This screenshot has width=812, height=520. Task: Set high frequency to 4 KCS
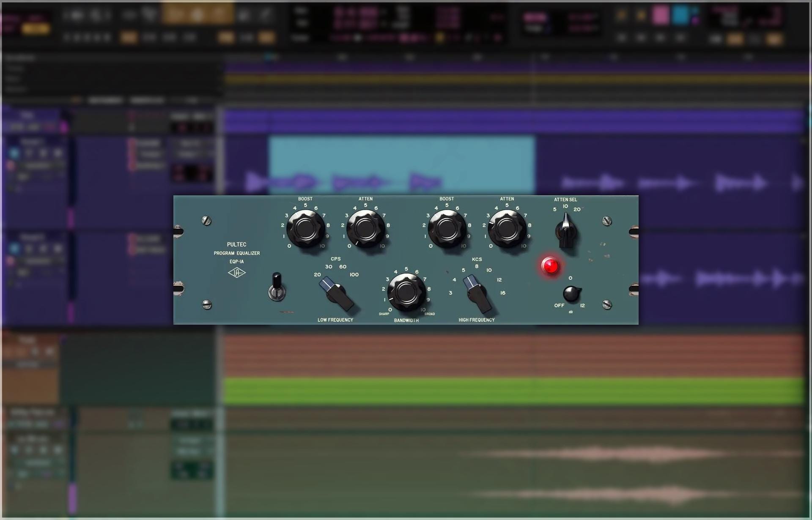[x=454, y=280]
